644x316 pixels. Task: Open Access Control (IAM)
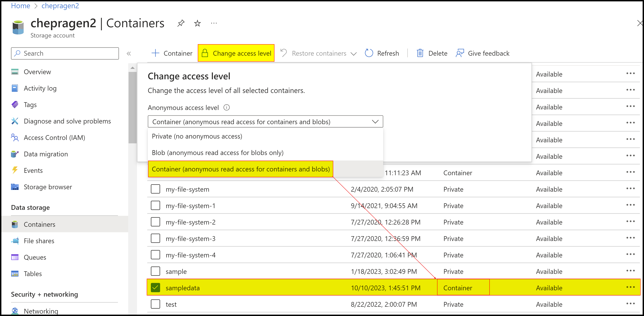(x=55, y=137)
